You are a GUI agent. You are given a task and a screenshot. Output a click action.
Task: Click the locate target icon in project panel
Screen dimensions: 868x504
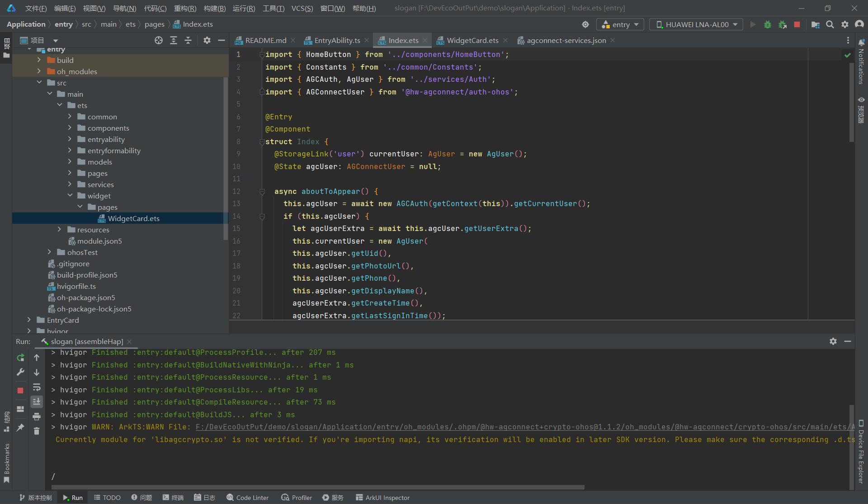click(158, 40)
